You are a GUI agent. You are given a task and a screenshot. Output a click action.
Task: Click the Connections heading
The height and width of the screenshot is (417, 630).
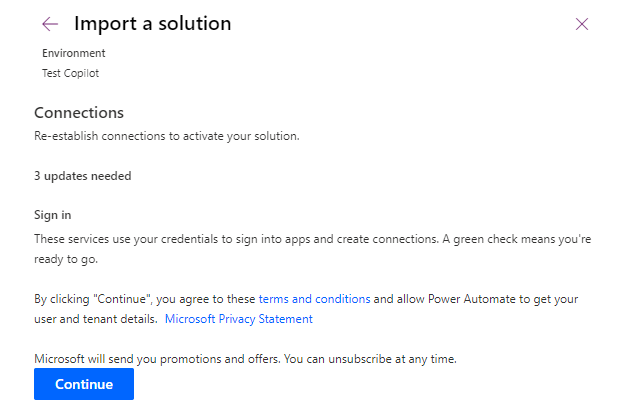point(79,113)
